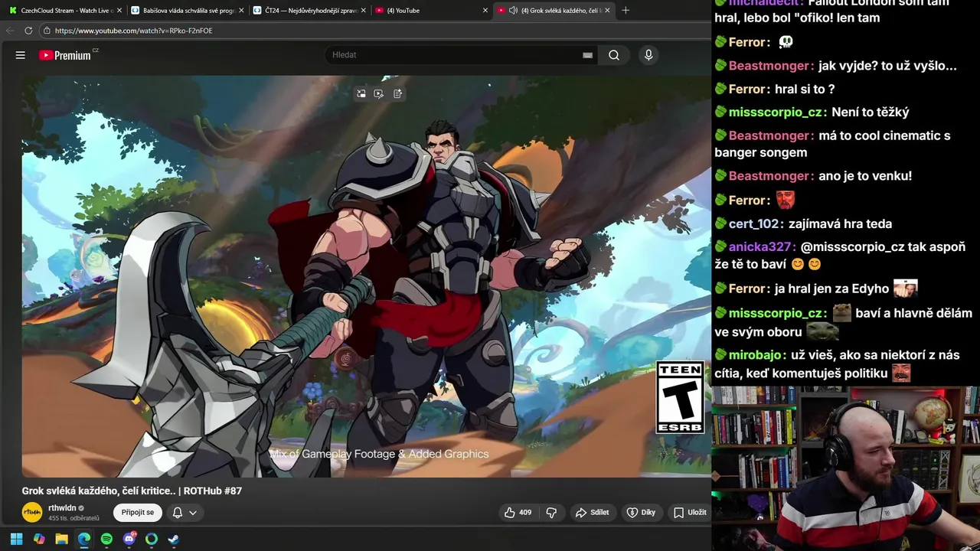Click username missscorpio_cz saying Není to těžký

point(776,112)
